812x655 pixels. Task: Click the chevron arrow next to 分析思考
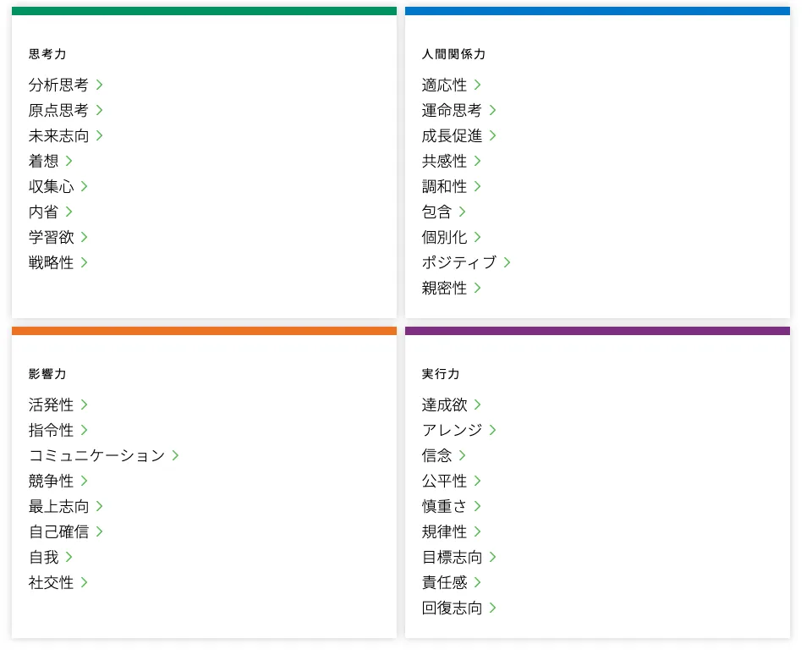[100, 85]
